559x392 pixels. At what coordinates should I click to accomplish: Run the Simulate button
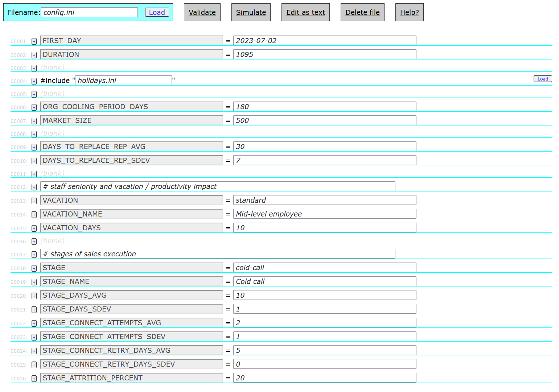pyautogui.click(x=251, y=12)
